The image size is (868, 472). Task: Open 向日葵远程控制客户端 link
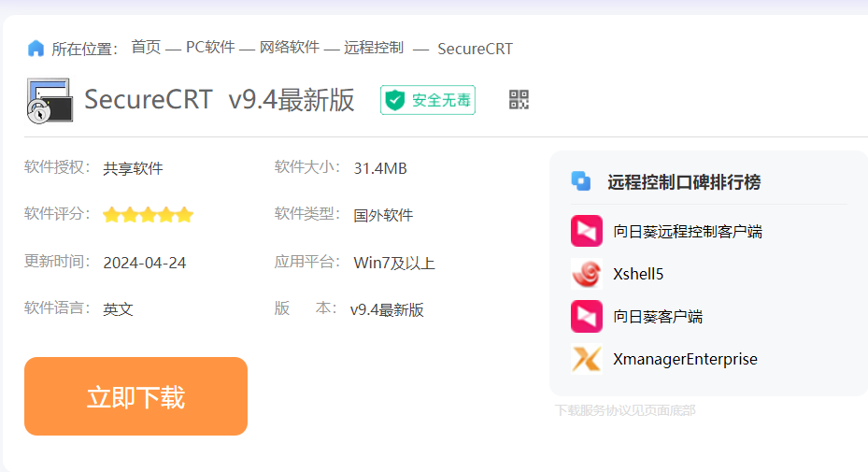point(688,231)
